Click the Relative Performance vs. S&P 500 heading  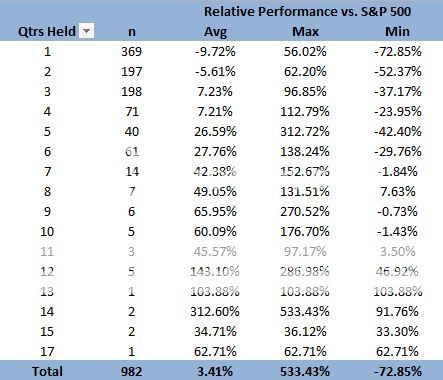(307, 12)
